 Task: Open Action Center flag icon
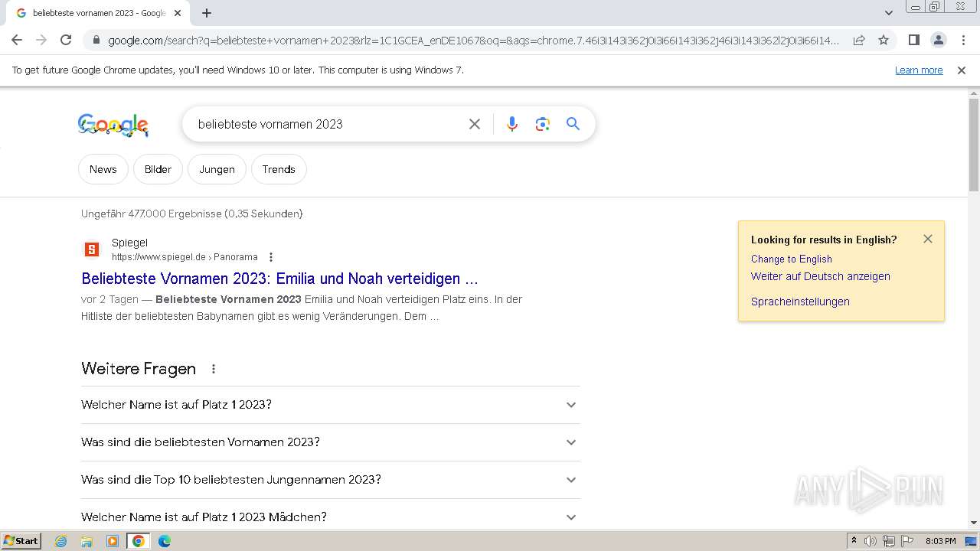(x=907, y=541)
